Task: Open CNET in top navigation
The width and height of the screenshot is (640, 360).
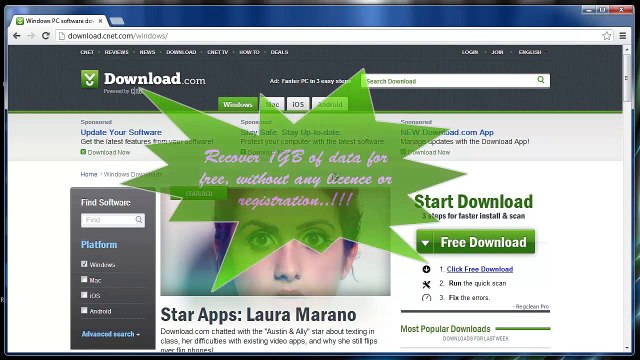Action: tap(87, 52)
